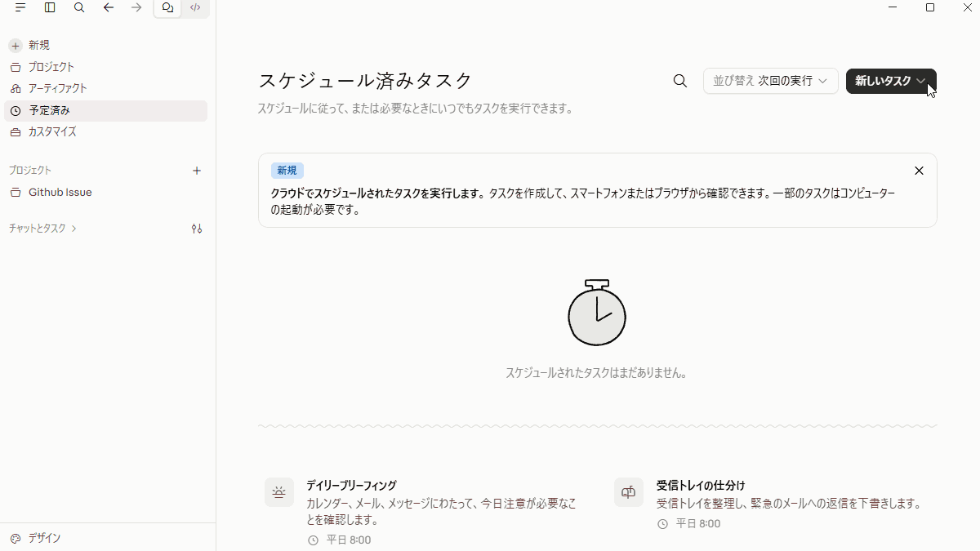Viewport: 980px width, 551px height.
Task: Click the 予定済み clock icon
Action: click(16, 110)
